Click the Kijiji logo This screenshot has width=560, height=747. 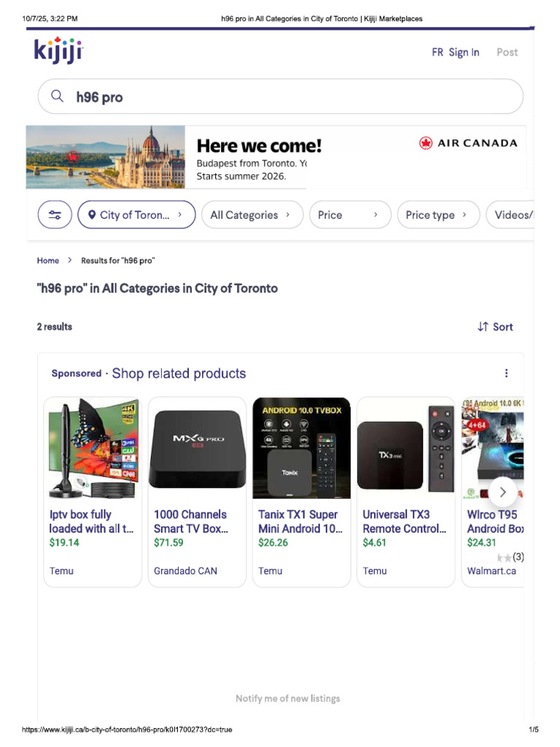click(x=58, y=50)
